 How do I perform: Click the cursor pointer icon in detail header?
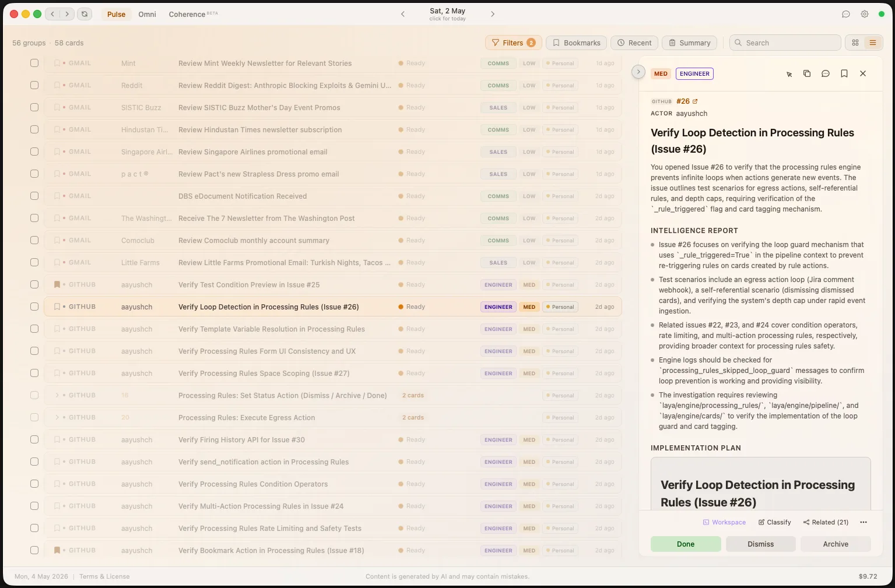tap(789, 74)
